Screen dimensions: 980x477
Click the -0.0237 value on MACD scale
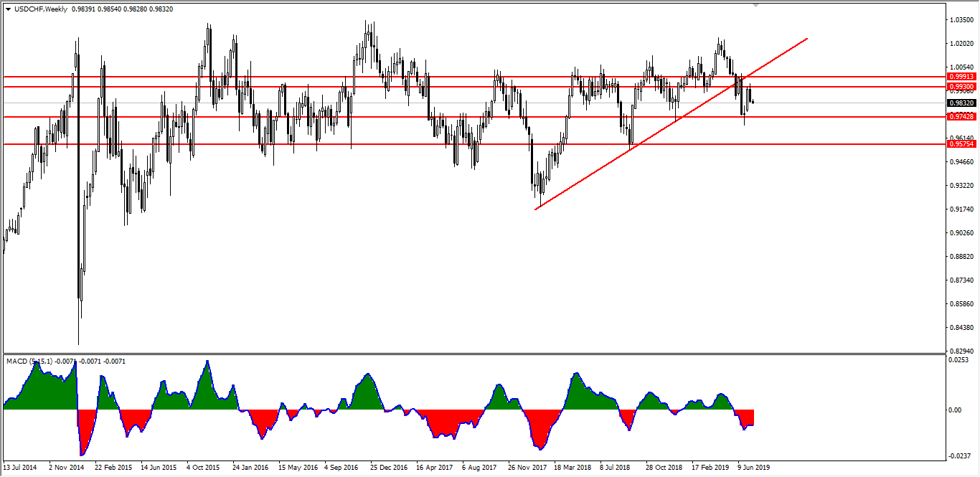[958, 455]
